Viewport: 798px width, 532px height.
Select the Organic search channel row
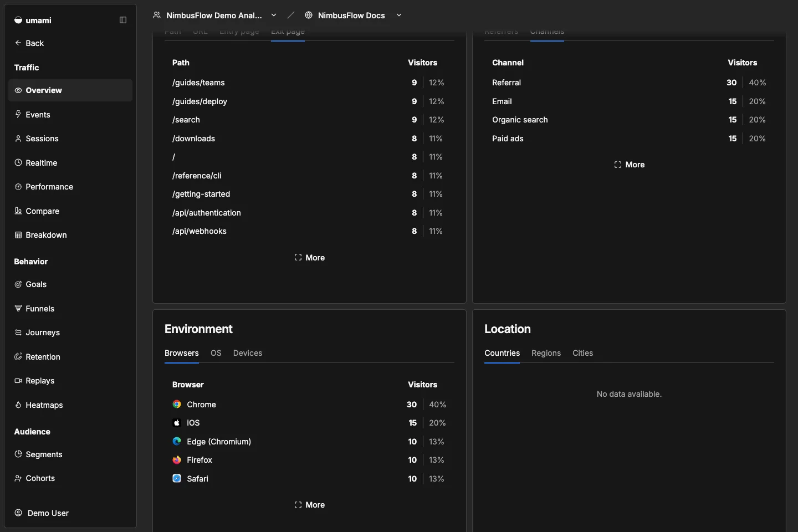click(629, 120)
